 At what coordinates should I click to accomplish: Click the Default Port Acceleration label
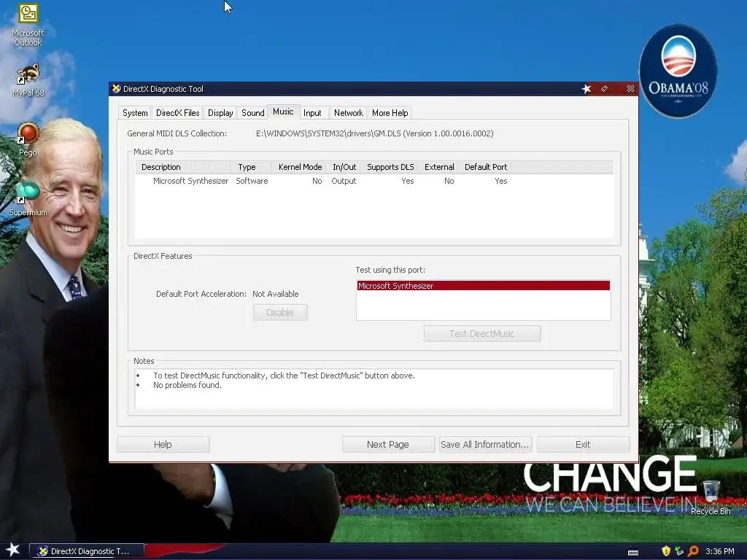tap(201, 294)
